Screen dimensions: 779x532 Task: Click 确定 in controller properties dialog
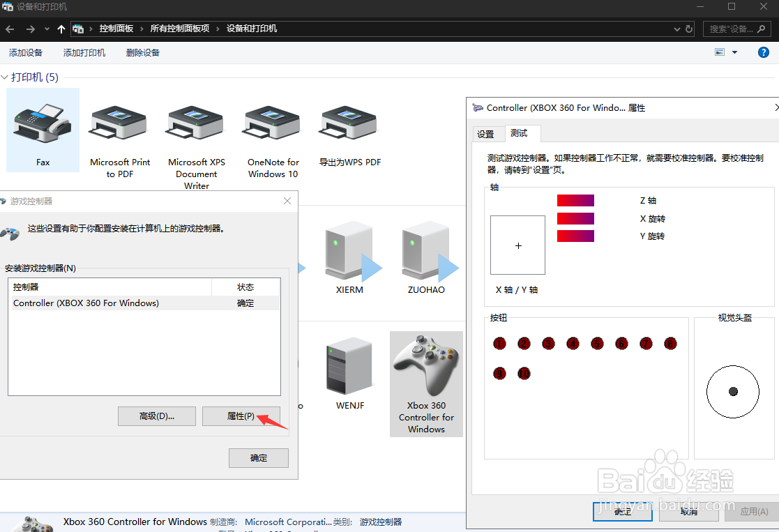[x=623, y=512]
